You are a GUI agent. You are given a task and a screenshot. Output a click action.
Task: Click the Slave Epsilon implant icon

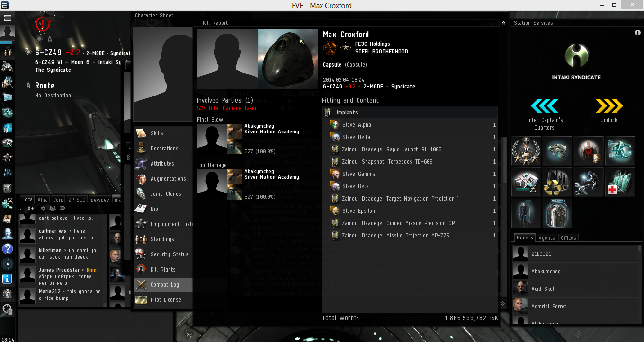click(335, 211)
